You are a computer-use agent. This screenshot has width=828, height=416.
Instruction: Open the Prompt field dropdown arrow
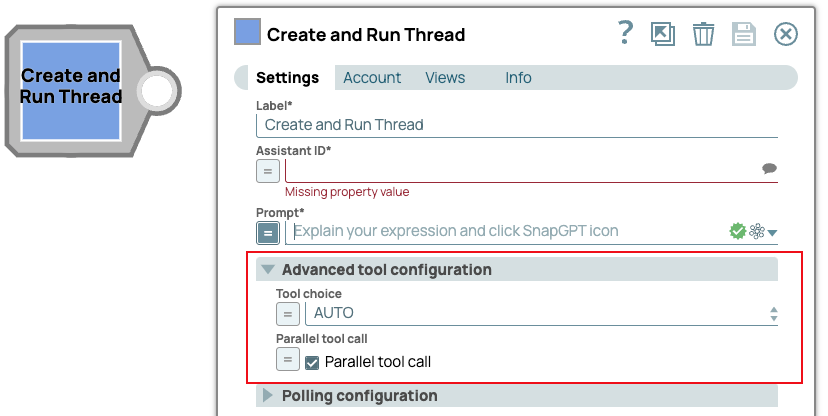coord(772,233)
